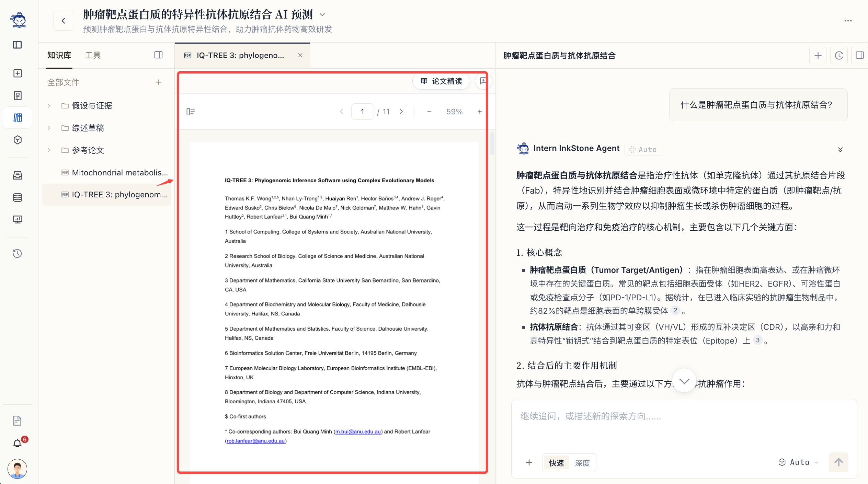
Task: Open Mitochondrial metabolis... PDF file
Action: click(x=106, y=172)
